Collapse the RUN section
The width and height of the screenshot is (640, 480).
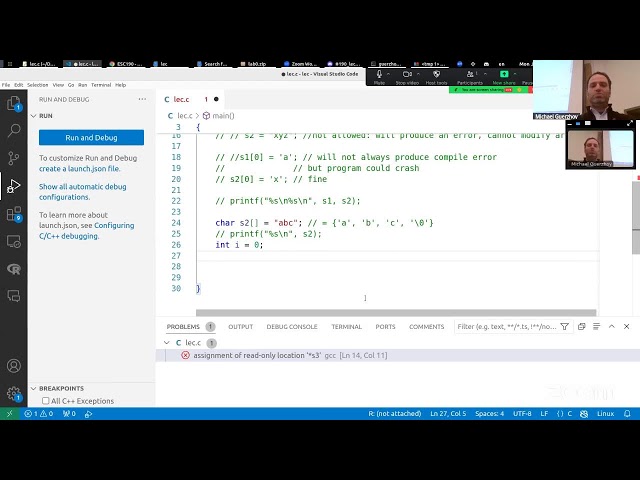pyautogui.click(x=33, y=116)
